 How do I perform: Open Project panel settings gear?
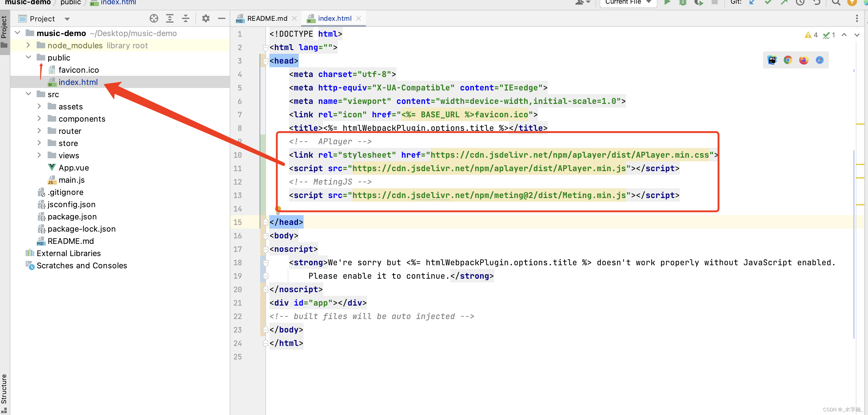pyautogui.click(x=206, y=19)
